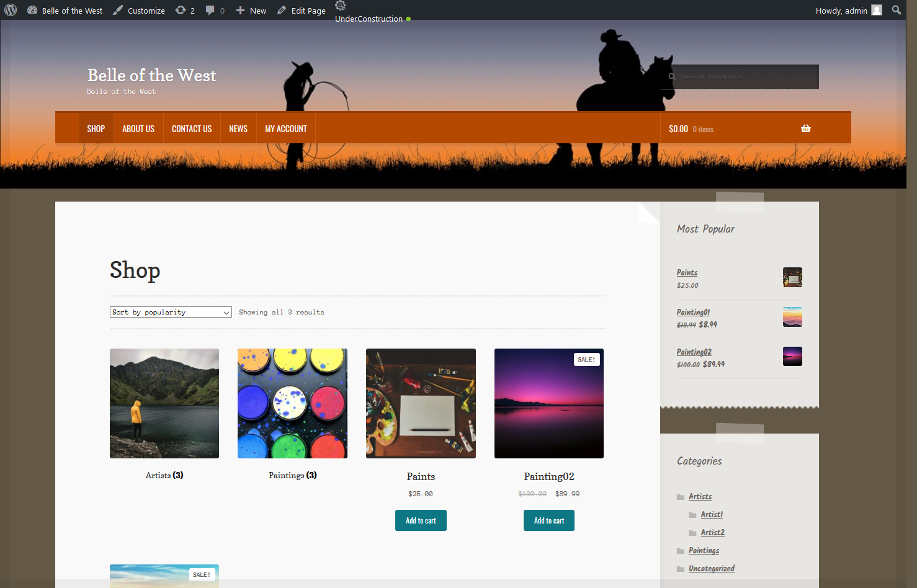
Task: Open the Howdy, admin account menu
Action: pyautogui.click(x=848, y=11)
